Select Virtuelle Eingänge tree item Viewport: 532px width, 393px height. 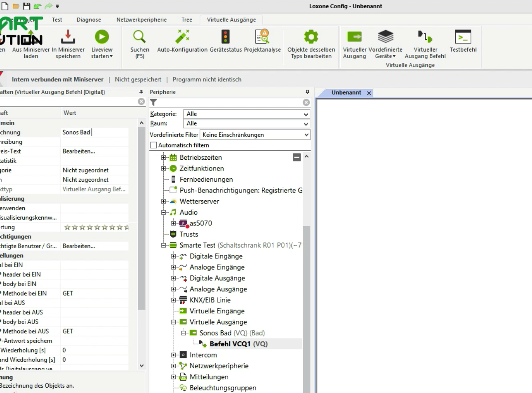(x=217, y=311)
